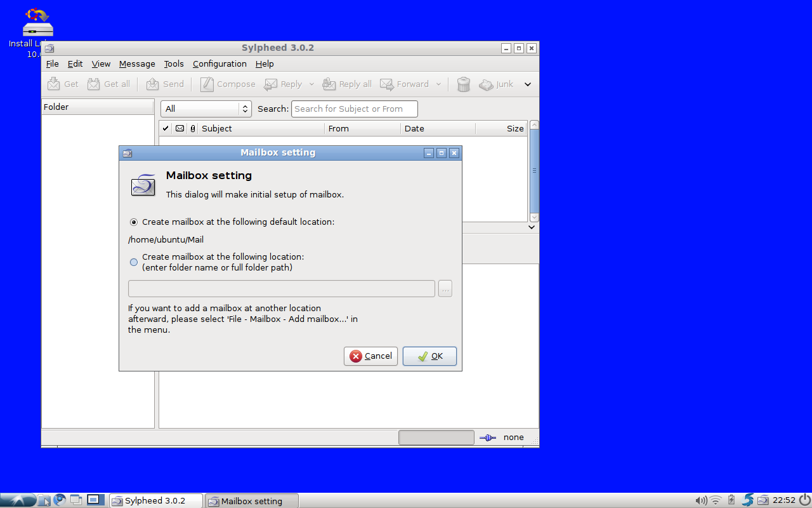Click the mailbox folder path input field
Screen dimensions: 812x508
point(282,289)
